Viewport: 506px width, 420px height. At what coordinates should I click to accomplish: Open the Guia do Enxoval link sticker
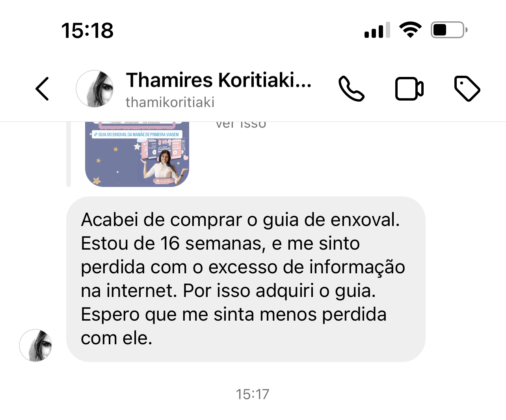137,134
